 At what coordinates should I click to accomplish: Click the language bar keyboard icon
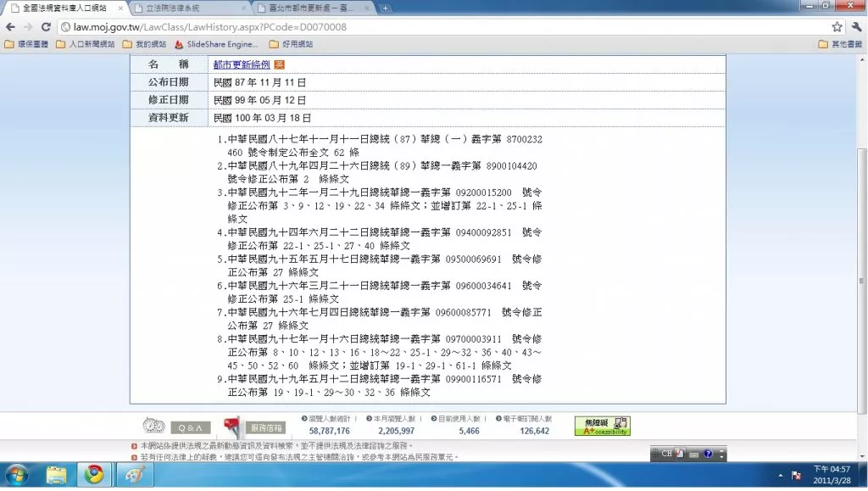pos(693,454)
